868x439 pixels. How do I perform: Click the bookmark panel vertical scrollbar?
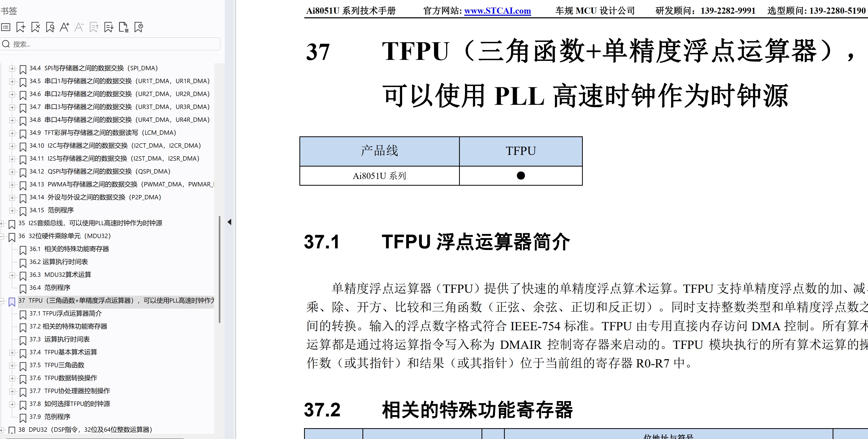220,270
